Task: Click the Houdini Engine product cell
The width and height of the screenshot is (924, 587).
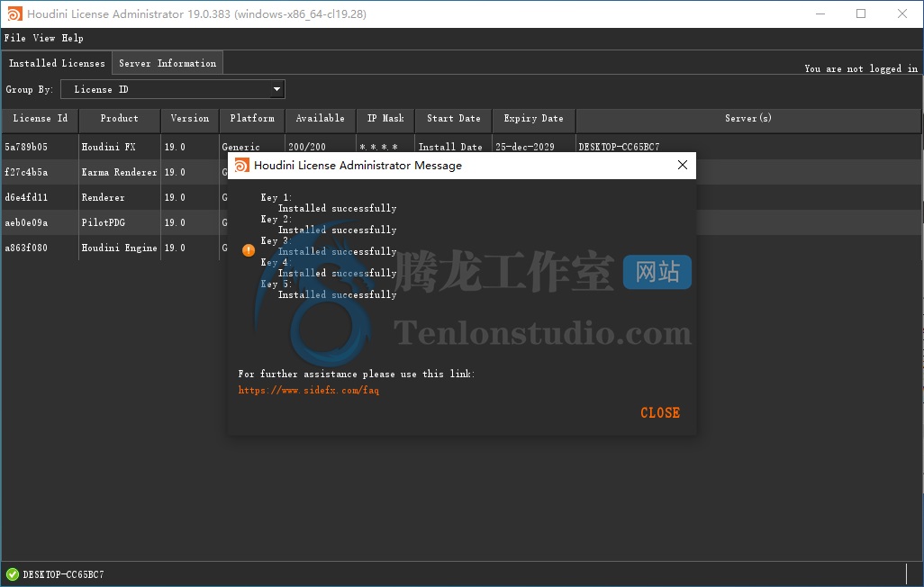Action: (119, 248)
